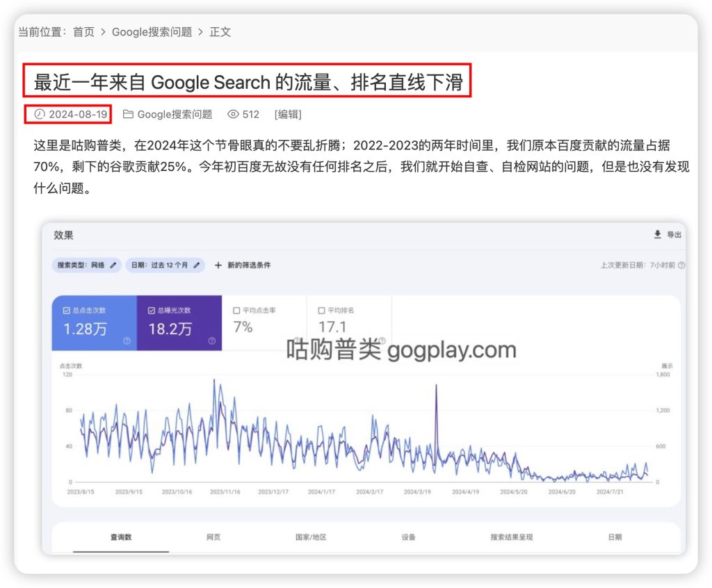Click the 7% average CTR value
The image size is (712, 588).
point(243,327)
